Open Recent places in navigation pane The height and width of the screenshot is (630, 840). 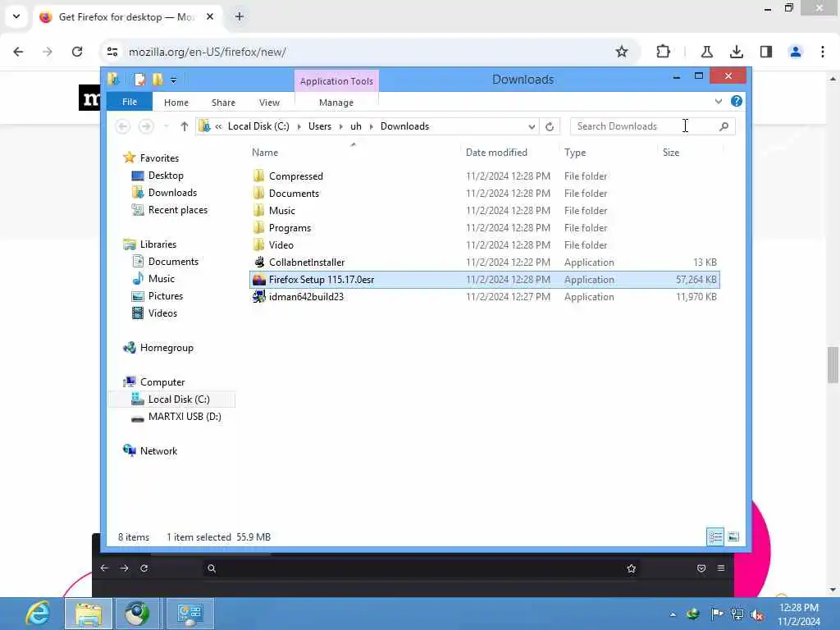[x=177, y=210]
